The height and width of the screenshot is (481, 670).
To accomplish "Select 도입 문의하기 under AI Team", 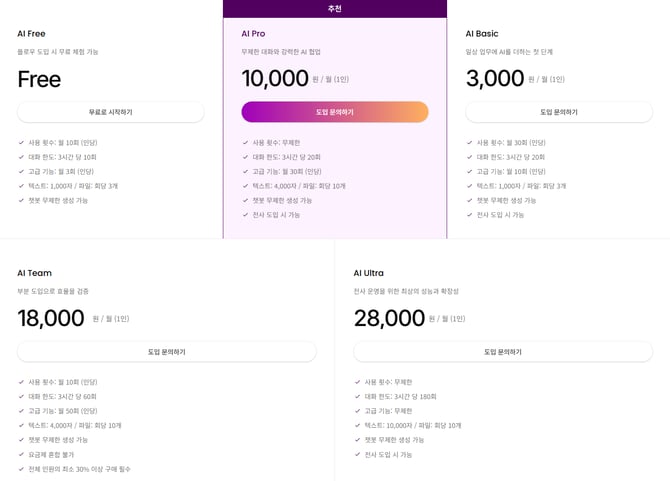I will (x=166, y=352).
